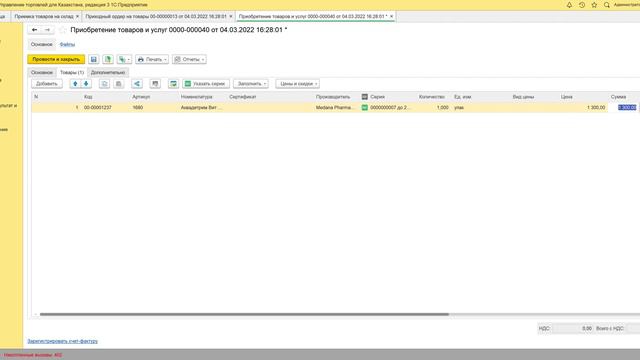Viewport: 640px width, 360px height.
Task: Click the НДС total field
Action: 573,328
